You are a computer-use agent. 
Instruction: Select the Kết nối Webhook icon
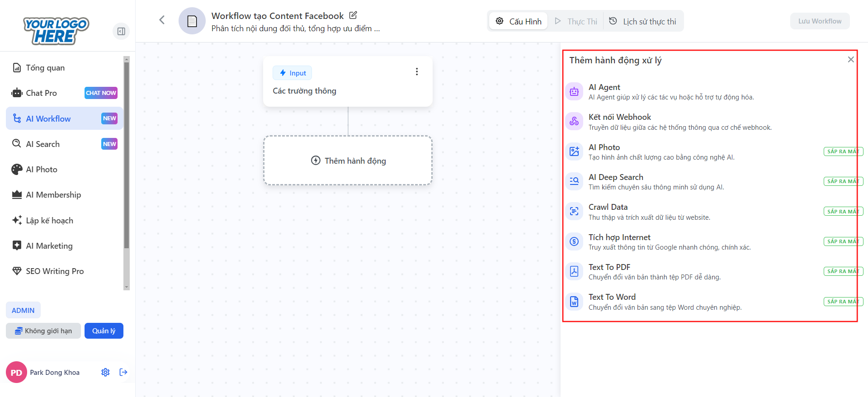coord(574,121)
